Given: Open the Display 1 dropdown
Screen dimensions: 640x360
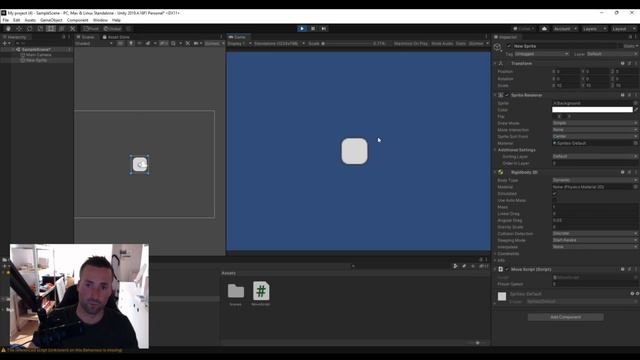Looking at the screenshot, I should pyautogui.click(x=239, y=43).
